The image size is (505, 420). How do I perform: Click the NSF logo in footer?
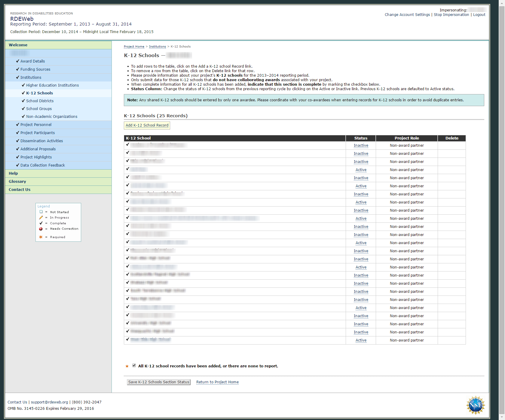[x=475, y=405]
